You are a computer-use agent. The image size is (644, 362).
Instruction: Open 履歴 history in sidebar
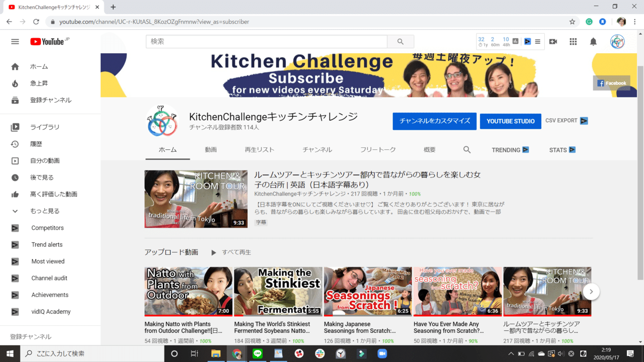[50, 144]
